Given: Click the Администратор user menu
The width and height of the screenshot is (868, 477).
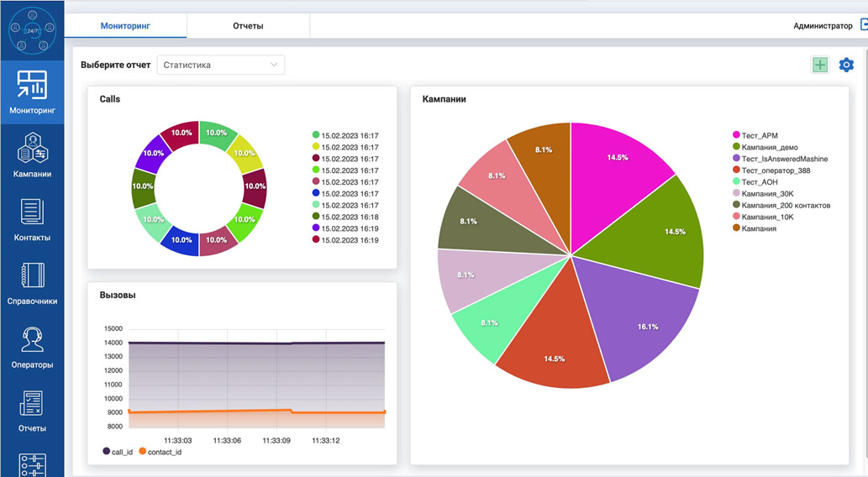Looking at the screenshot, I should [823, 26].
